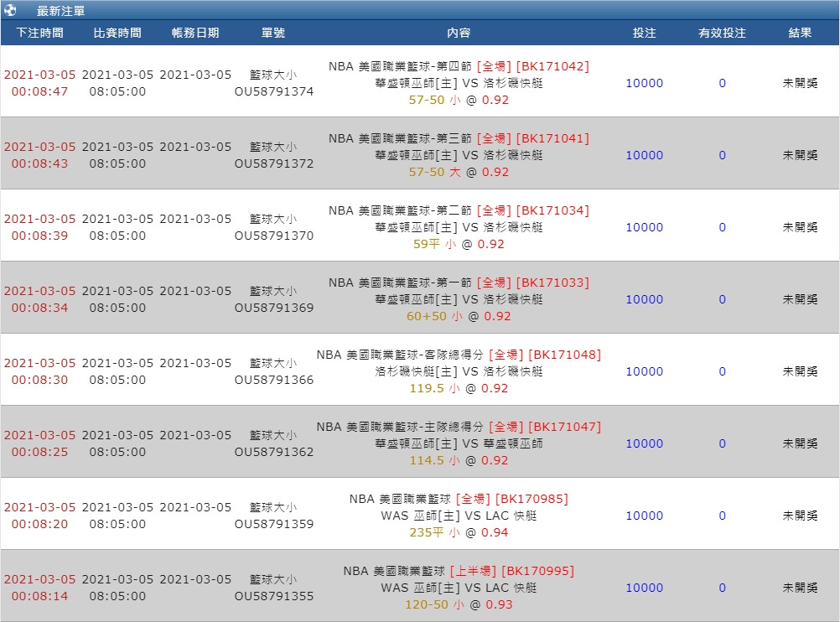The height and width of the screenshot is (622, 840).
Task: Click order number OU58791362
Action: (x=274, y=452)
